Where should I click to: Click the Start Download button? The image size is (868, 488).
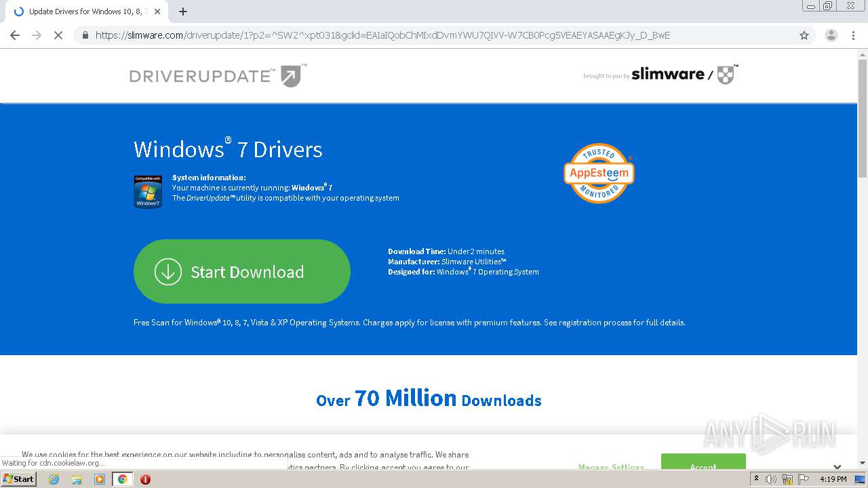pyautogui.click(x=241, y=272)
